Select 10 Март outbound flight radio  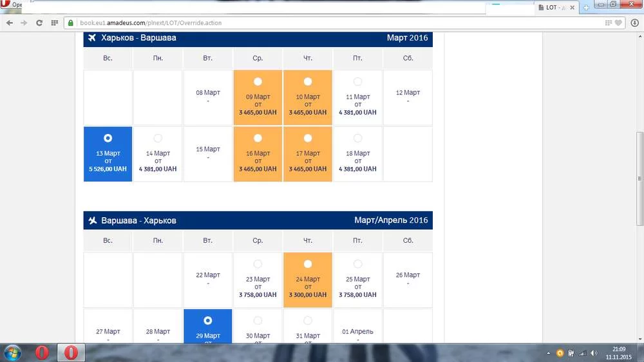tap(308, 82)
